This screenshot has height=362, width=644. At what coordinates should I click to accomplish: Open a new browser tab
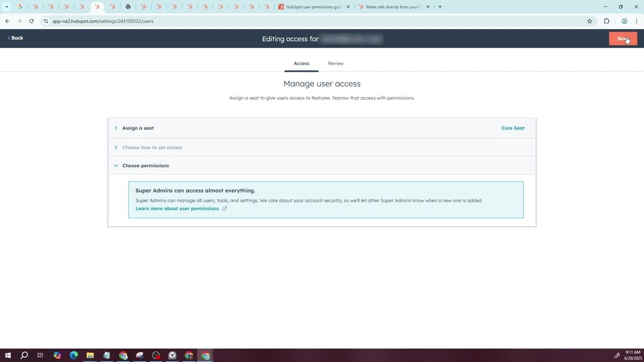(x=440, y=7)
